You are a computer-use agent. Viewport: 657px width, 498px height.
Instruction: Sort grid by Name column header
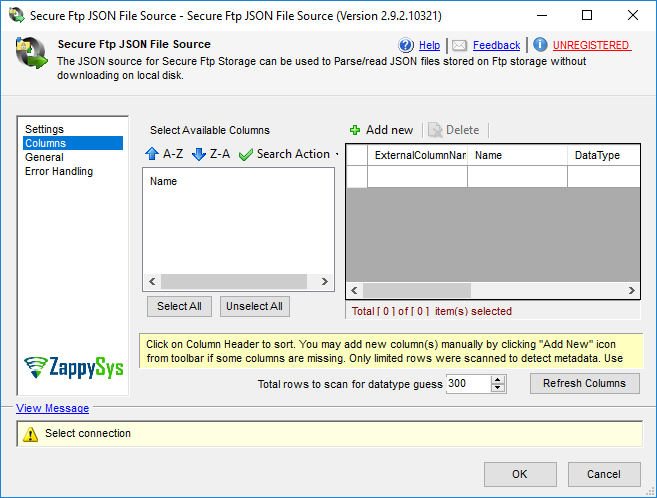pos(517,155)
